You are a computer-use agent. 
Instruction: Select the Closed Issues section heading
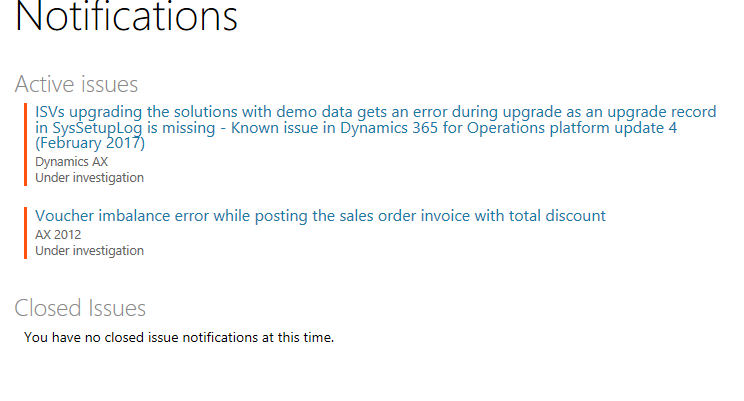coord(80,308)
